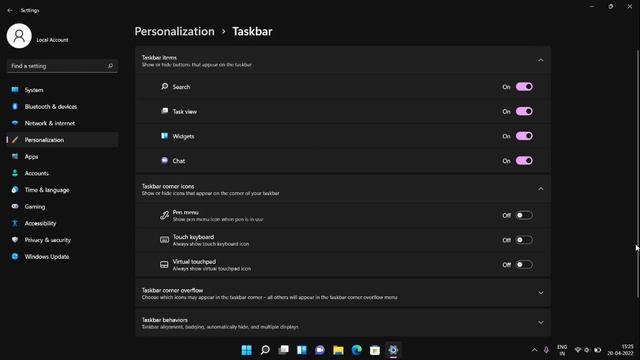Open Apps settings category
This screenshot has width=640, height=360.
(62, 156)
